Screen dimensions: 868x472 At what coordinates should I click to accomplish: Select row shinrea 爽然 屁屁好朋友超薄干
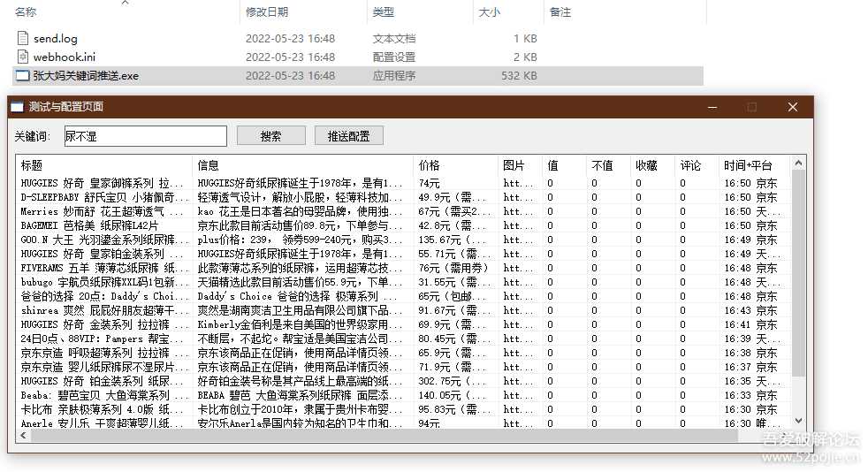click(404, 310)
